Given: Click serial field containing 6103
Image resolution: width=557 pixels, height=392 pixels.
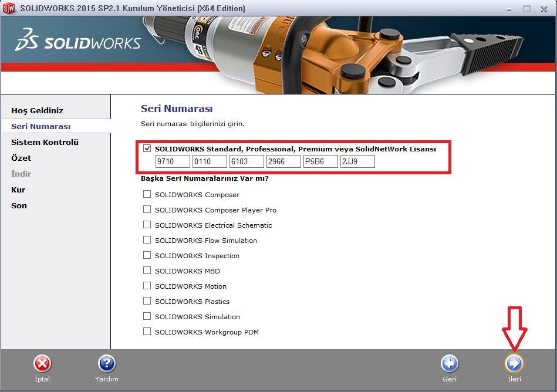Looking at the screenshot, I should [247, 161].
